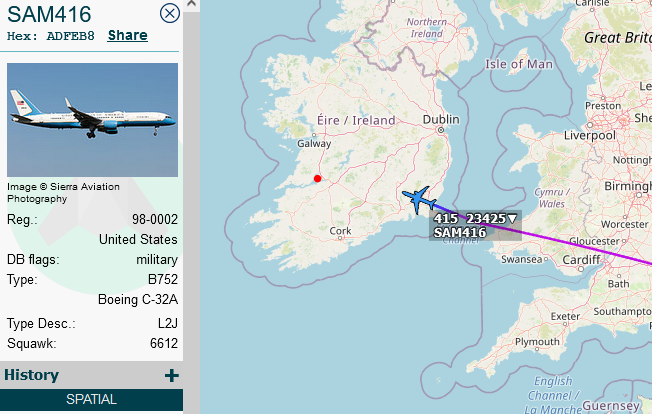This screenshot has width=652, height=414.
Task: Click the type code B752
Action: coord(163,279)
